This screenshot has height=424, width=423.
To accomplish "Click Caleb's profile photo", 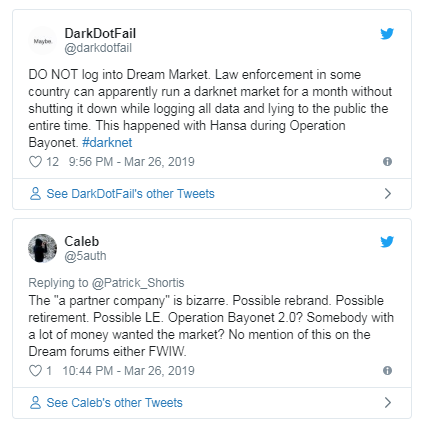I will (43, 249).
